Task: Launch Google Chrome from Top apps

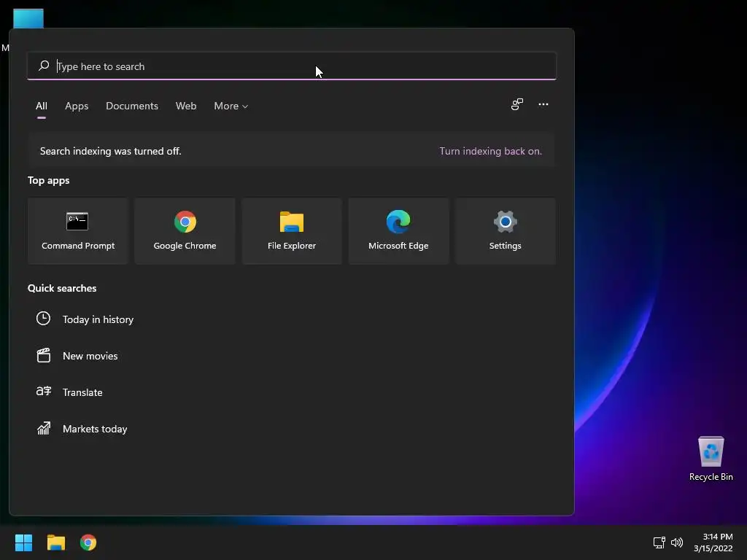Action: [185, 231]
